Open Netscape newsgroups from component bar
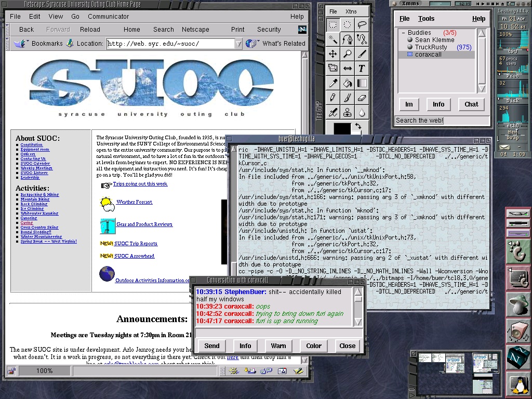The height and width of the screenshot is (399, 532). 266,371
